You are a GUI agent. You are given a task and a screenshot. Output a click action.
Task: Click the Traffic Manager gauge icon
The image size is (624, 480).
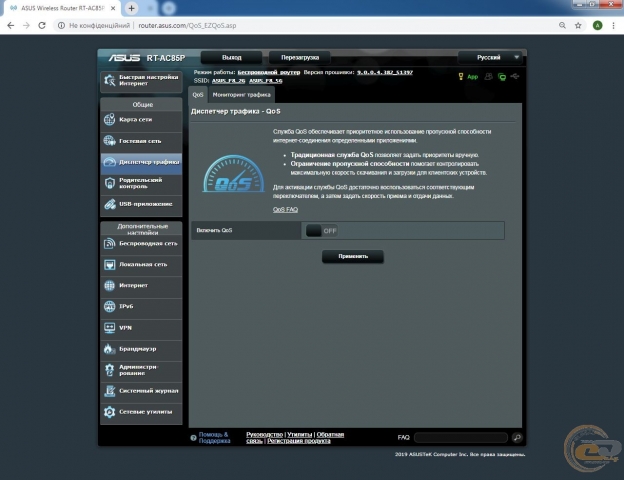coord(109,162)
